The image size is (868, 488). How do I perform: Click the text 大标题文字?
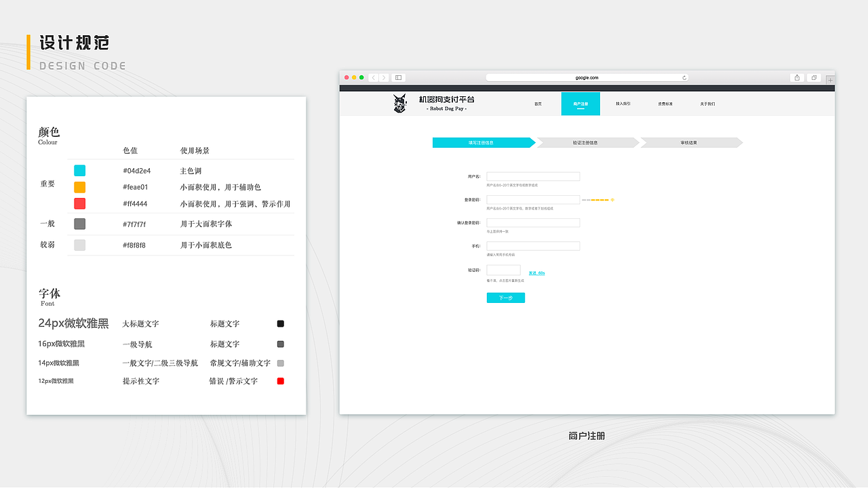point(140,324)
